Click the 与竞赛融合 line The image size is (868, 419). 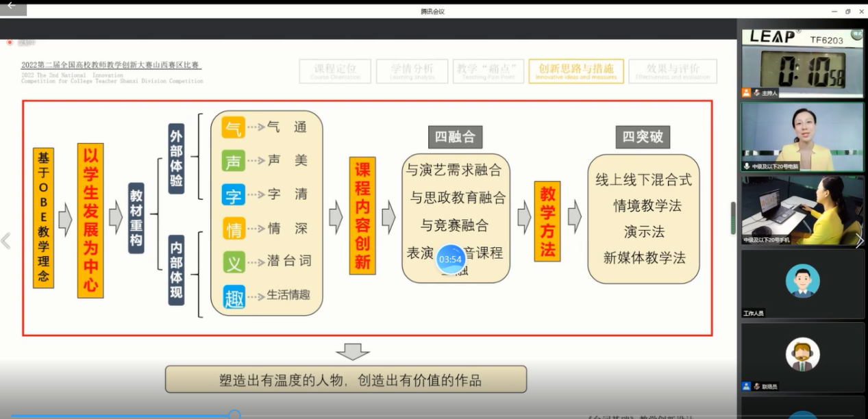(x=454, y=225)
